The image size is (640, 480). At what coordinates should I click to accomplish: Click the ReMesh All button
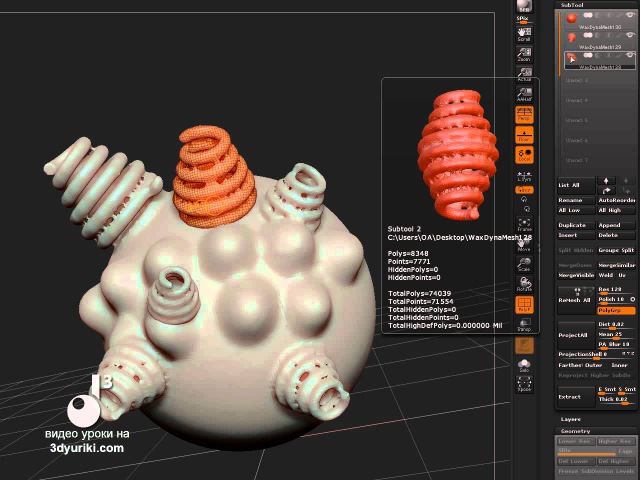click(576, 300)
